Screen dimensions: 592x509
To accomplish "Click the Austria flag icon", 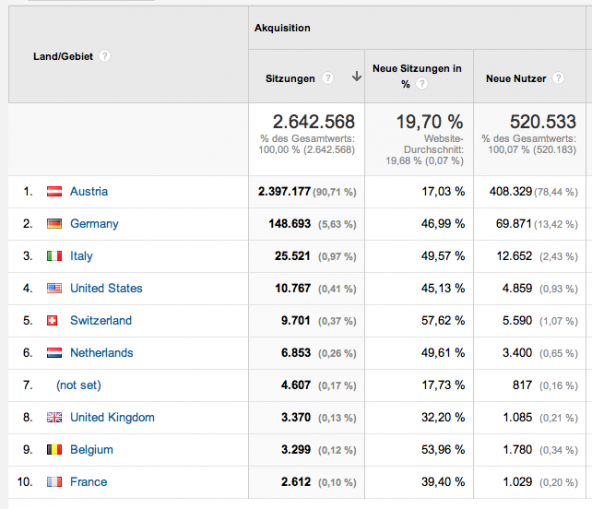I will pyautogui.click(x=54, y=191).
